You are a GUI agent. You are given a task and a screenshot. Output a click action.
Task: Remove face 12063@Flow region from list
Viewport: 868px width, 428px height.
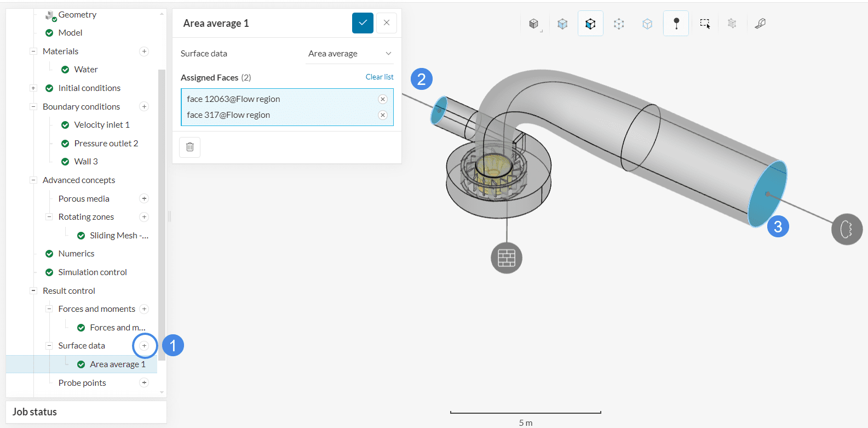pyautogui.click(x=383, y=99)
